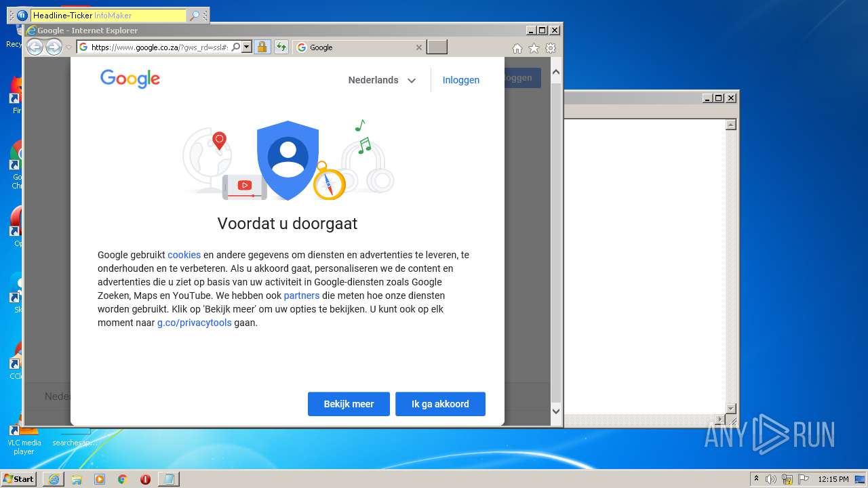868x488 pixels.
Task: Click the horizontal scroll right arrow in the background window
Action: [722, 420]
